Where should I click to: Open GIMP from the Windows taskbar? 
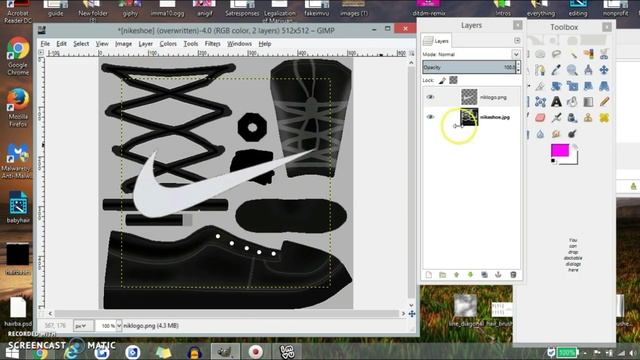(224, 351)
